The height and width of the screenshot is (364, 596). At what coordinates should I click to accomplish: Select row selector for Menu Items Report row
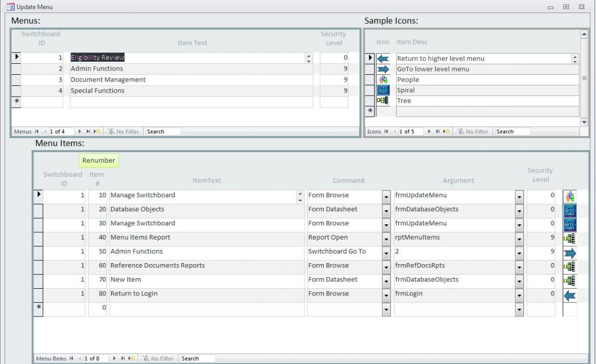click(x=38, y=240)
